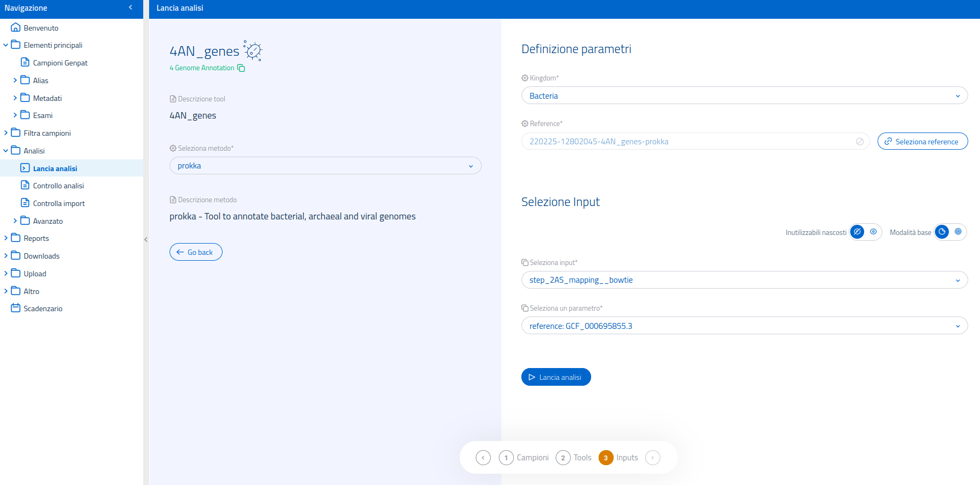Open the Seleziona metodo dropdown with prokka

325,166
